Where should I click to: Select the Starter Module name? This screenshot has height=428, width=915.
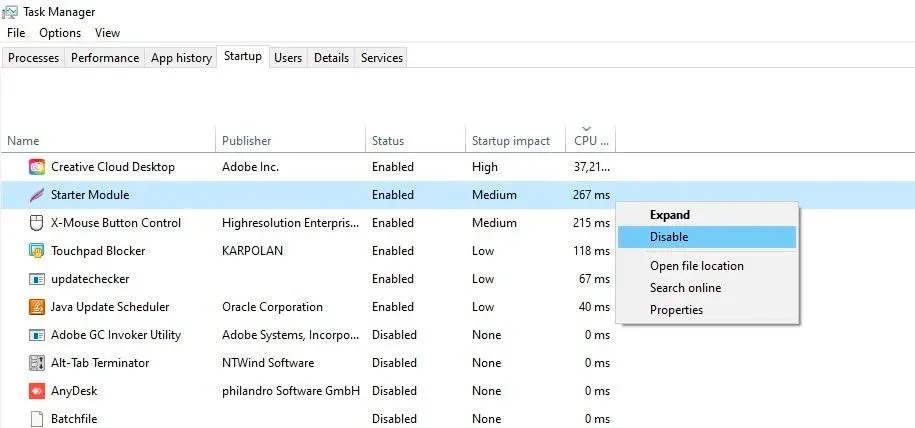point(90,195)
